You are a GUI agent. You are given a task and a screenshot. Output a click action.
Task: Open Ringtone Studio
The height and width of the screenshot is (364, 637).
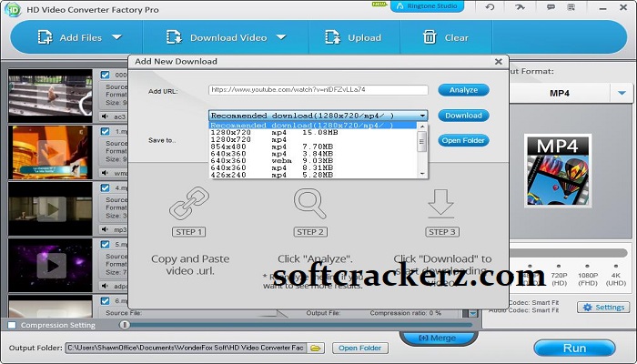point(427,6)
